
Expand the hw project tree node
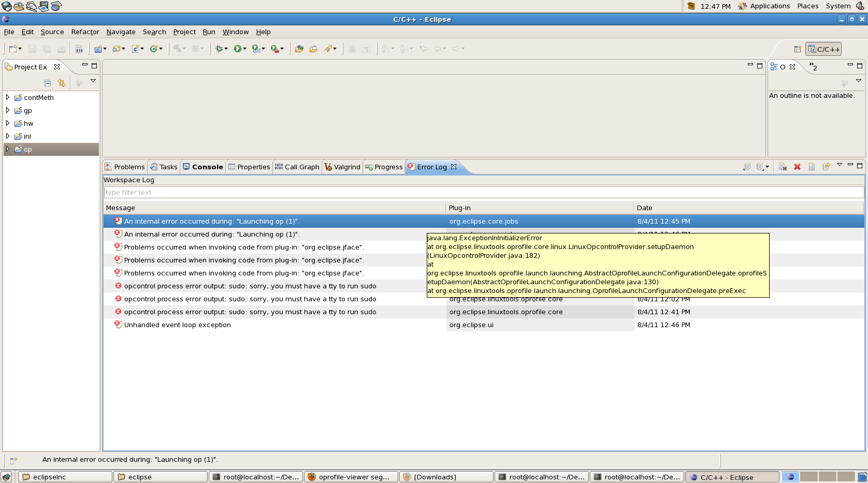point(8,123)
